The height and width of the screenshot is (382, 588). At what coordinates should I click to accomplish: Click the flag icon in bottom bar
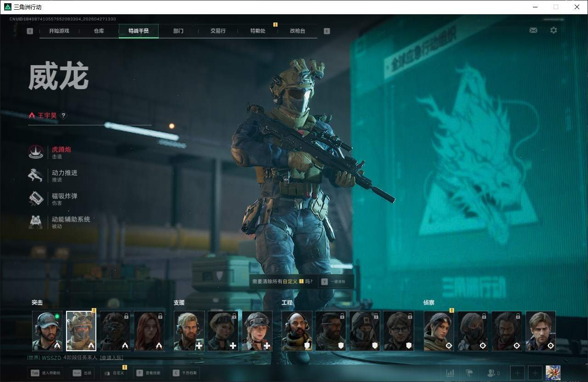point(469,373)
